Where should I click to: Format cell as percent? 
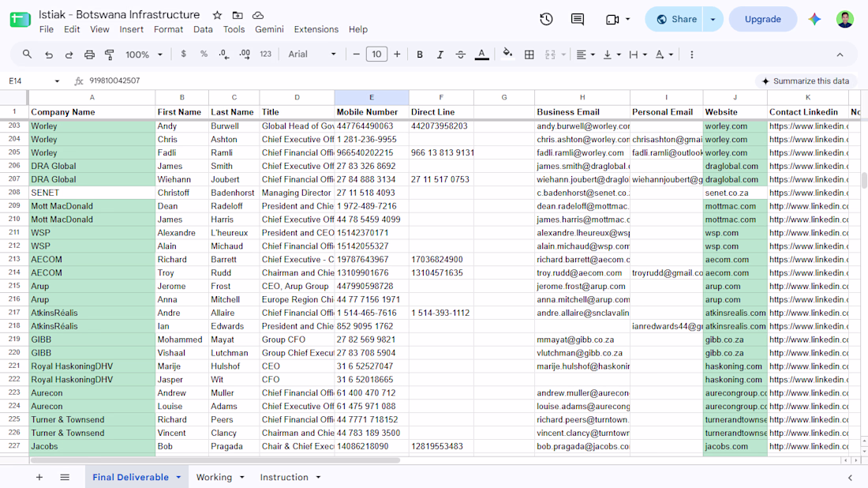point(204,54)
